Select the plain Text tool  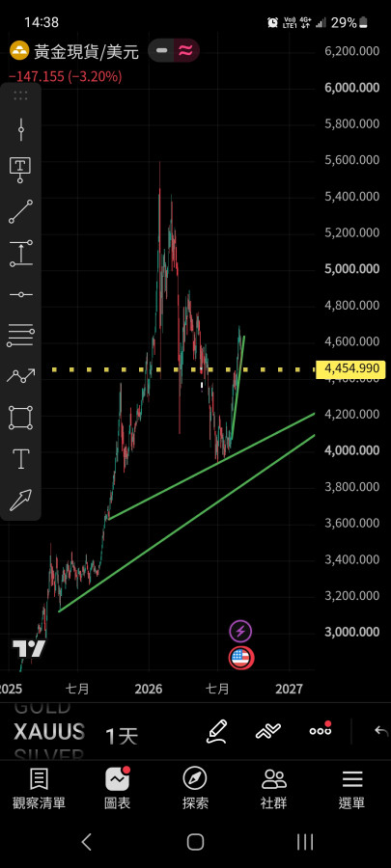[20, 459]
